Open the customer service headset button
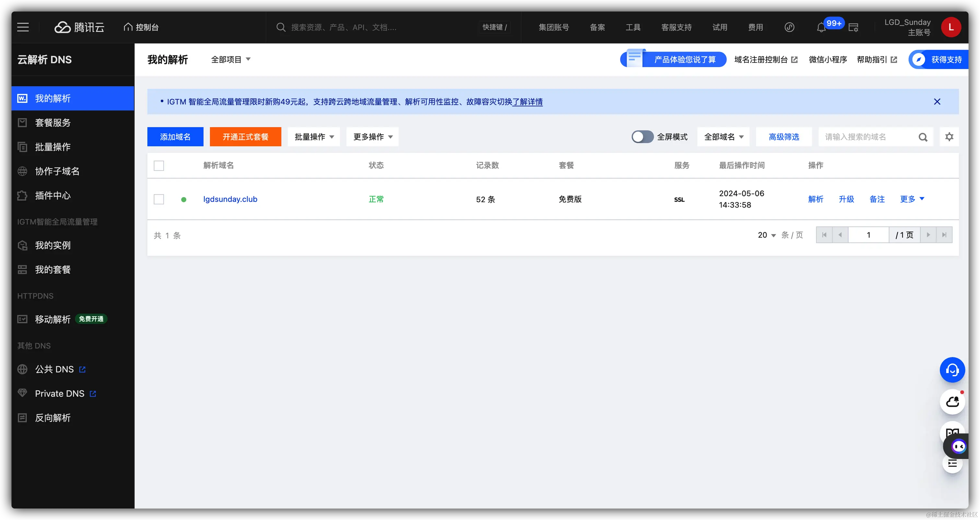The height and width of the screenshot is (520, 980). [952, 369]
